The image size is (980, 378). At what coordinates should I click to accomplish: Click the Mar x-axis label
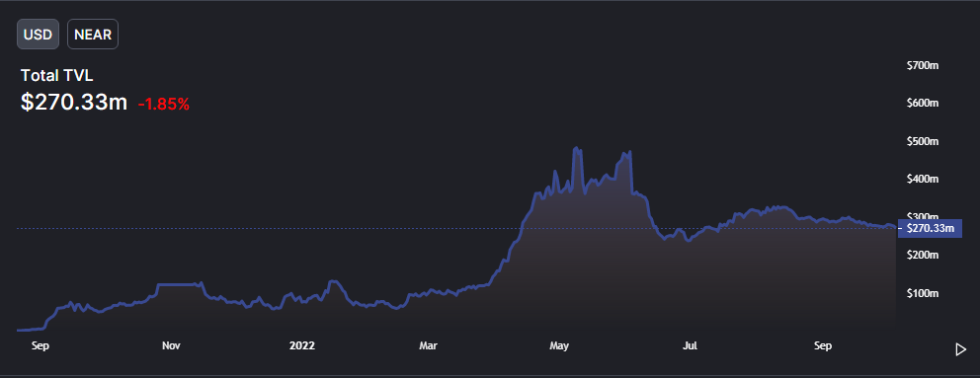[x=428, y=345]
